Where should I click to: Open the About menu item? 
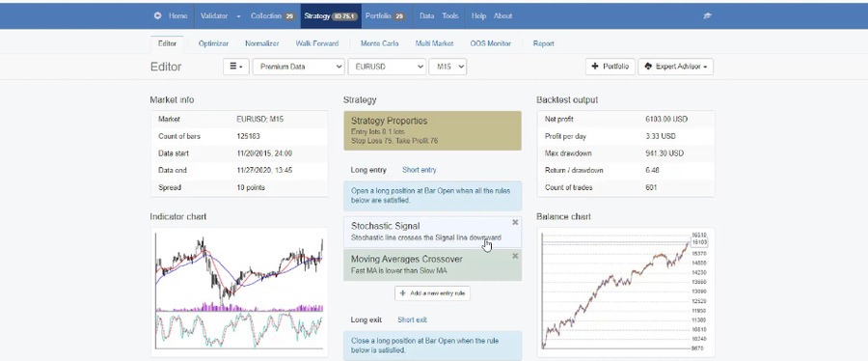pos(502,16)
